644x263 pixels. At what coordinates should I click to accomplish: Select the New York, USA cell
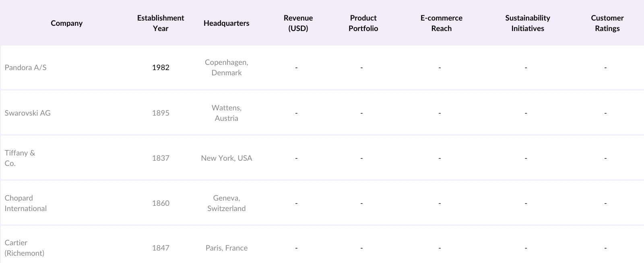[x=226, y=158]
